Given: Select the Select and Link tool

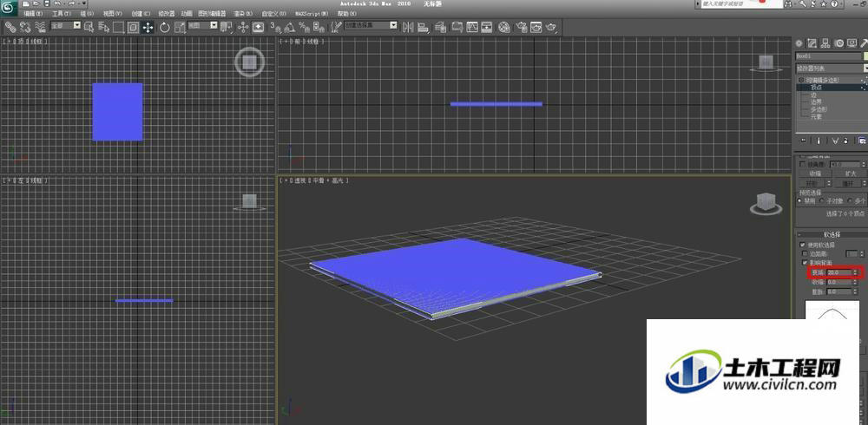Looking at the screenshot, I should pos(11,27).
